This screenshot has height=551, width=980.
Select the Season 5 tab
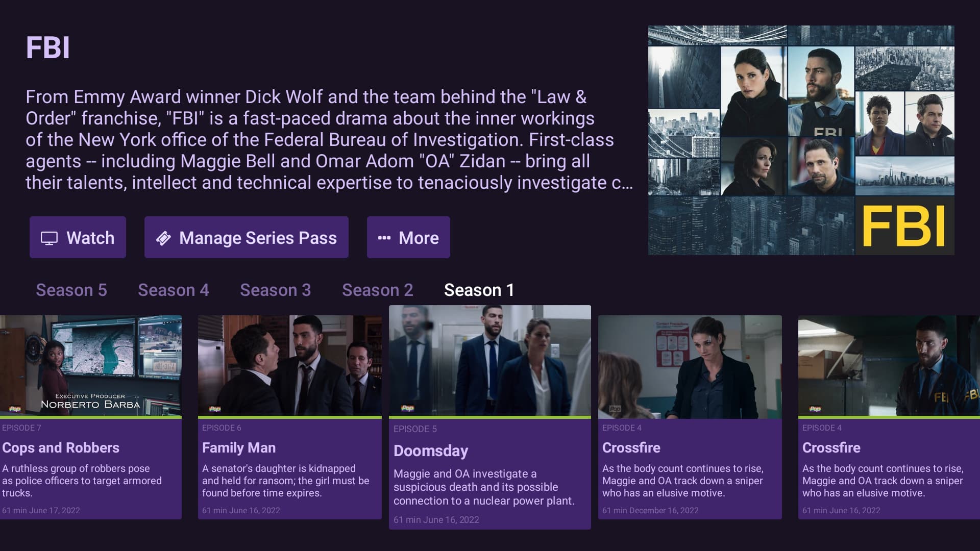pyautogui.click(x=71, y=290)
